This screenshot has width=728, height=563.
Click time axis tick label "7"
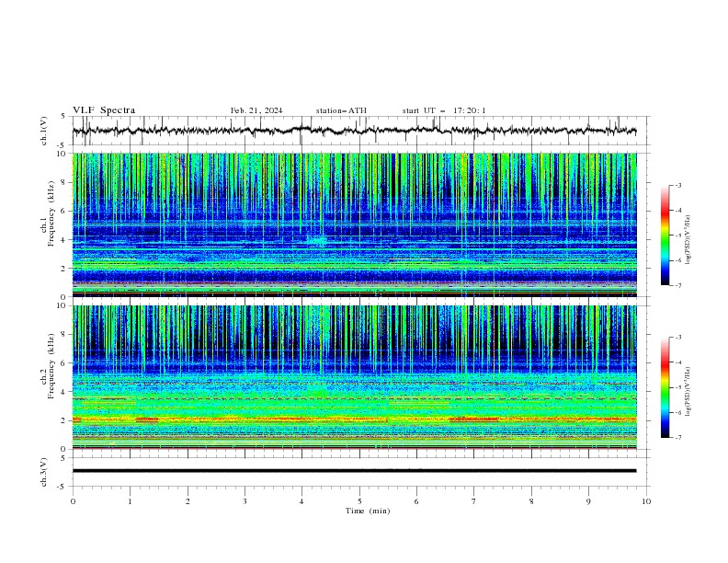point(474,501)
